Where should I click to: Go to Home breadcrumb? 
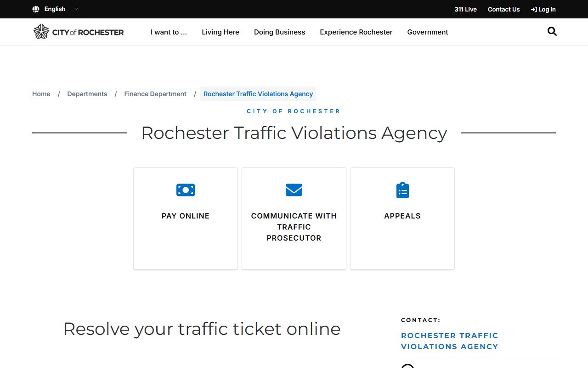pyautogui.click(x=41, y=94)
